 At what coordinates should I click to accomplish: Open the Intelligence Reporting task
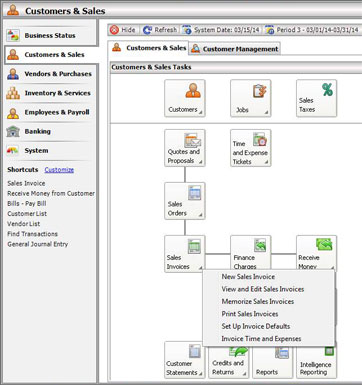click(x=316, y=362)
